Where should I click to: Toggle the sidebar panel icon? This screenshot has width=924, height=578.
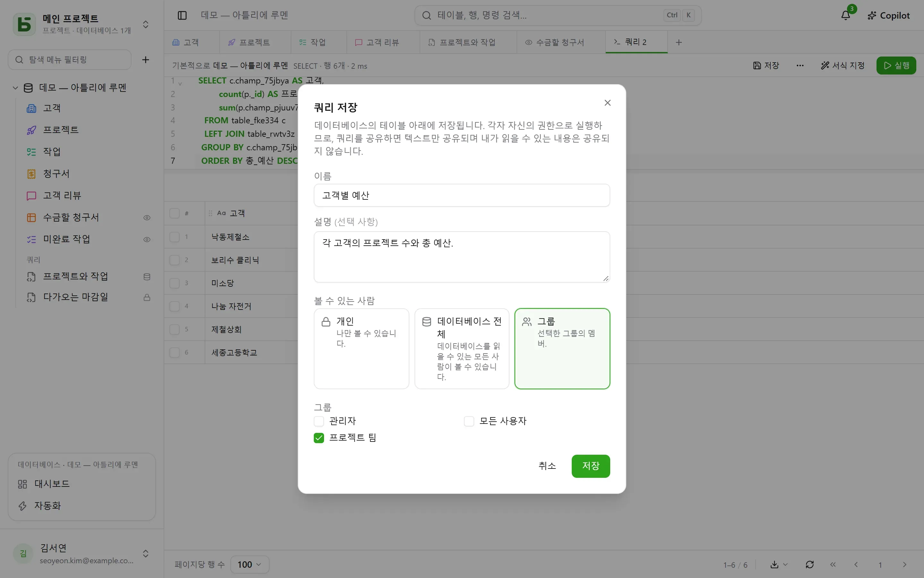coord(182,15)
